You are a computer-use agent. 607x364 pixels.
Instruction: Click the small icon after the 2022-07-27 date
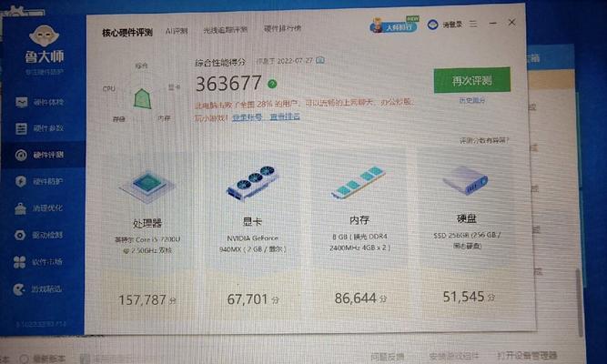pos(320,60)
